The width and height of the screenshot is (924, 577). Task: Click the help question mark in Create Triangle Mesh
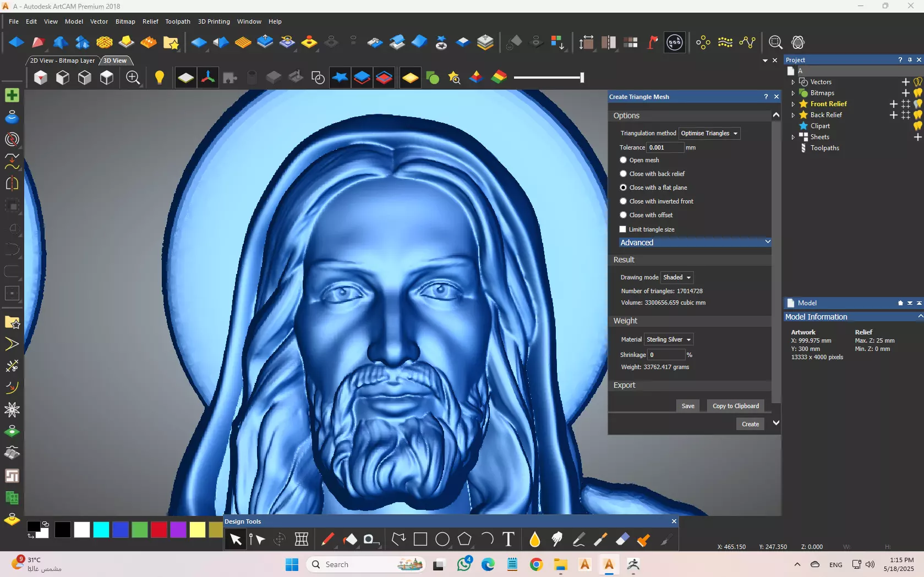766,97
